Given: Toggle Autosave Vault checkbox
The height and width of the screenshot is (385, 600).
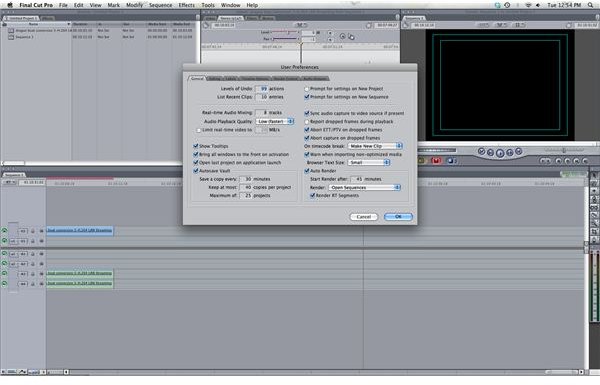Looking at the screenshot, I should click(x=196, y=171).
